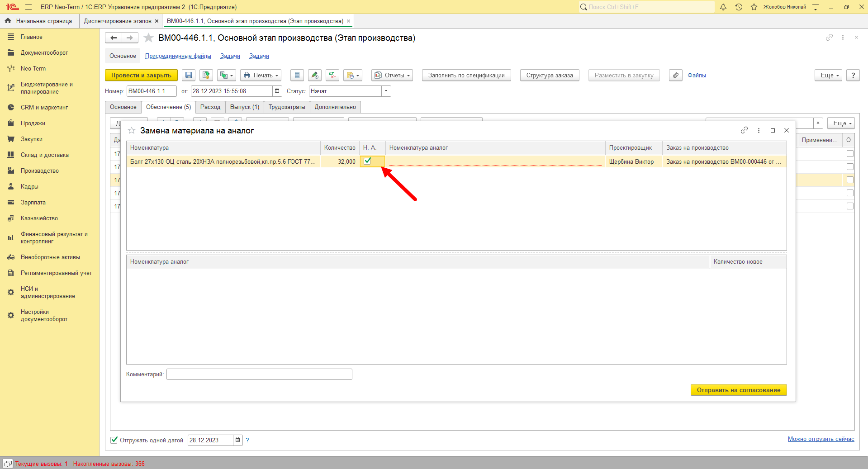Viewport: 868px width, 469px height.
Task: Open calendar picker for shipment date 28.12.2023
Action: pyautogui.click(x=238, y=440)
